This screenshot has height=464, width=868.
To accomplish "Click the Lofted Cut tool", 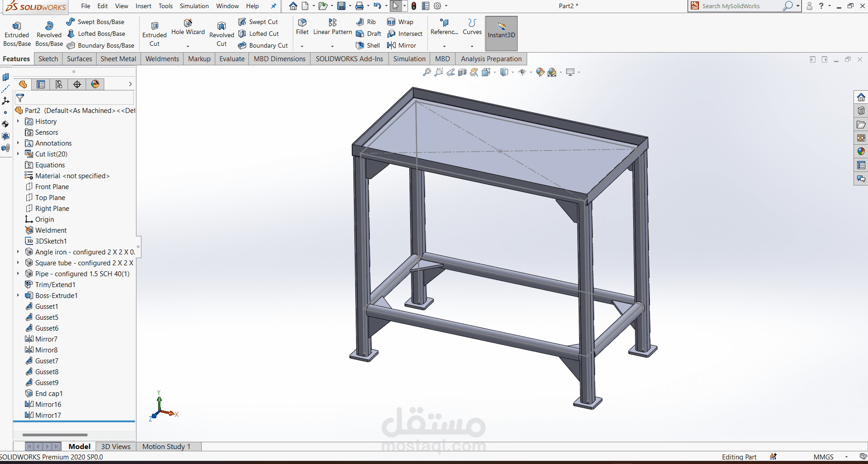I will pos(258,34).
